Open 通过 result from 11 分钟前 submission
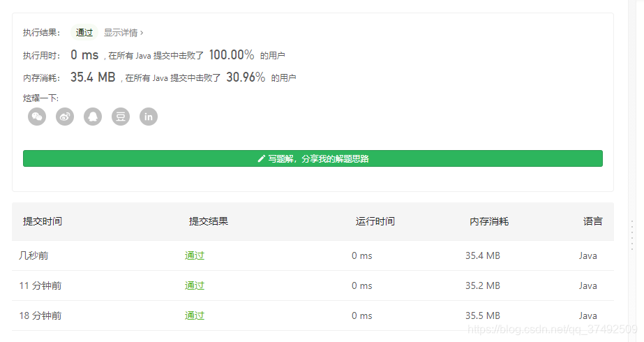The image size is (644, 342). point(194,285)
